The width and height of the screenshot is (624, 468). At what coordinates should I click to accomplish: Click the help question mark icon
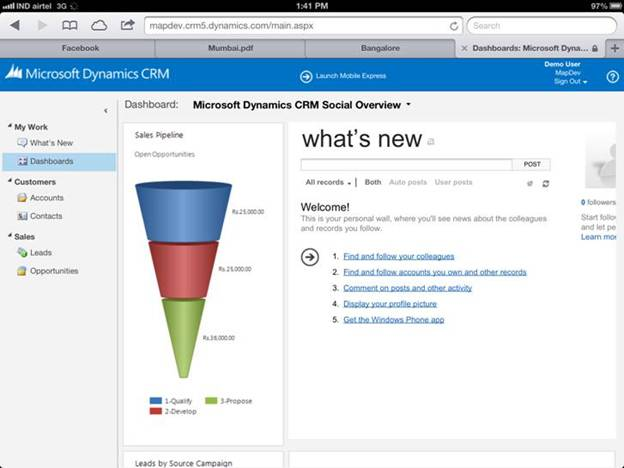(x=612, y=76)
